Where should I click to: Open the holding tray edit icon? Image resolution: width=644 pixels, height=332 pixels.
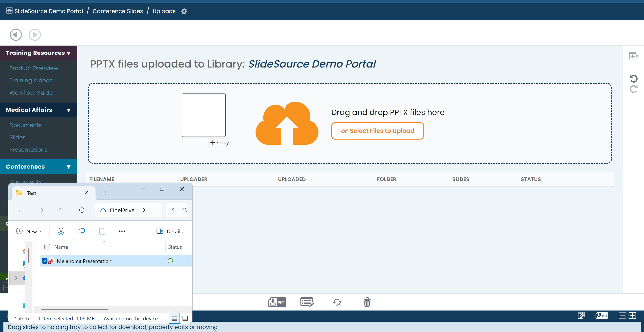click(581, 315)
